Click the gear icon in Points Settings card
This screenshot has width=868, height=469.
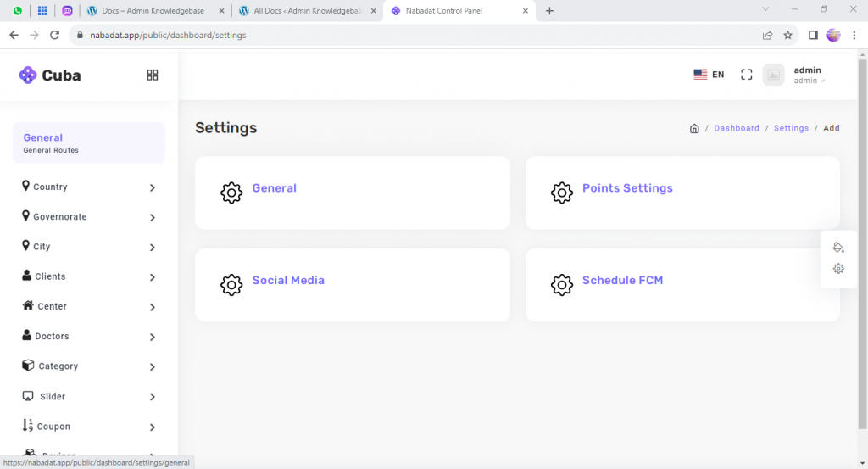click(561, 193)
